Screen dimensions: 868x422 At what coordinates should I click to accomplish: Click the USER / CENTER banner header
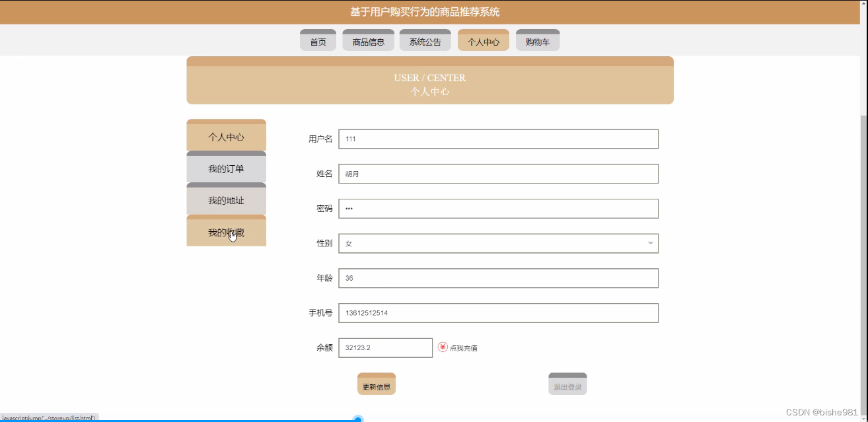430,81
